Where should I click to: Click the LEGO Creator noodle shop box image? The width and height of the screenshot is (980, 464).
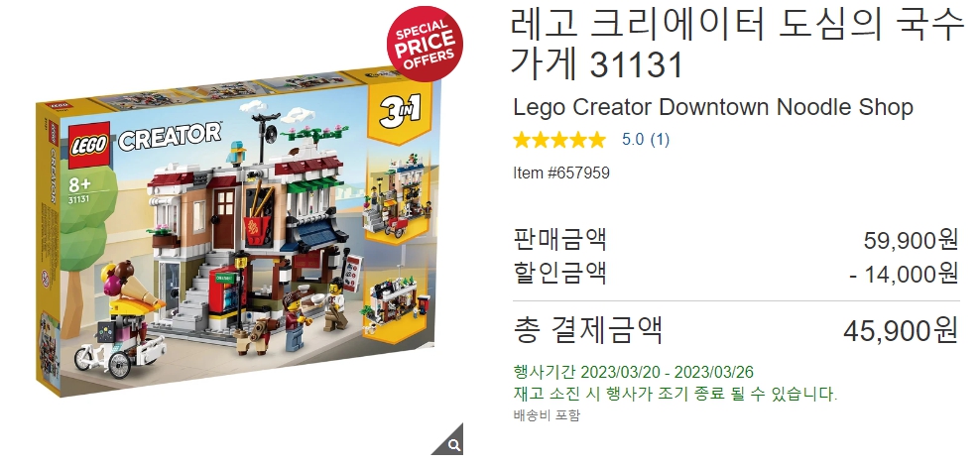239,233
